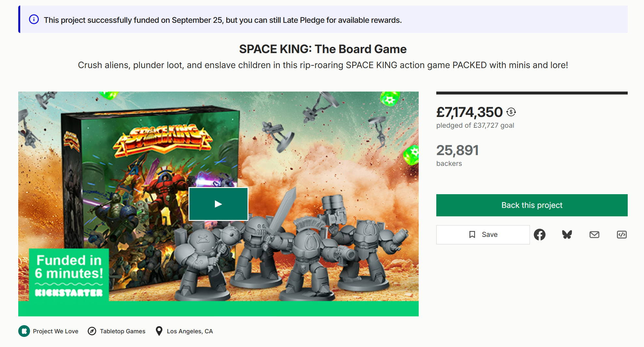Screen dimensions: 644x347
Task: Click the Back this project button
Action: click(x=532, y=205)
